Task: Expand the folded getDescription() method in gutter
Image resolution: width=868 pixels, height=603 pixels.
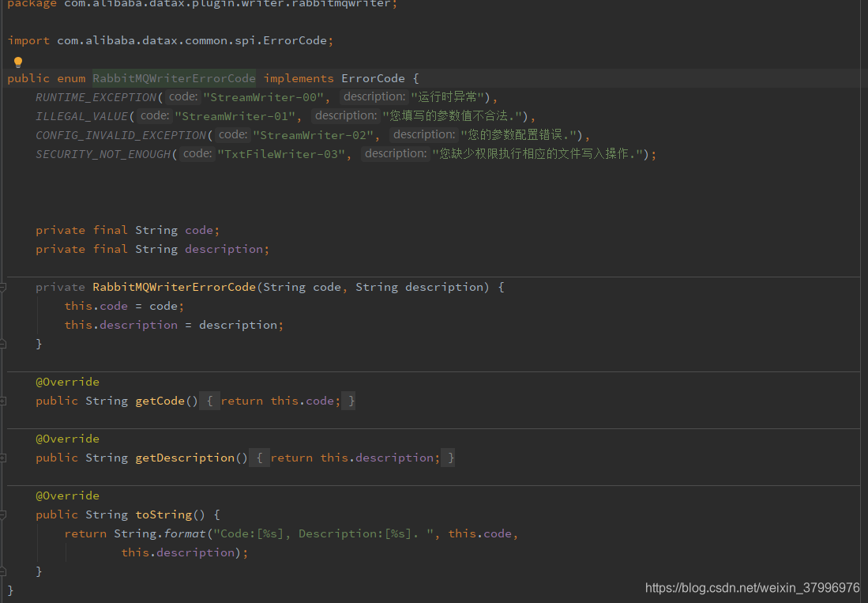Action: click(x=3, y=458)
